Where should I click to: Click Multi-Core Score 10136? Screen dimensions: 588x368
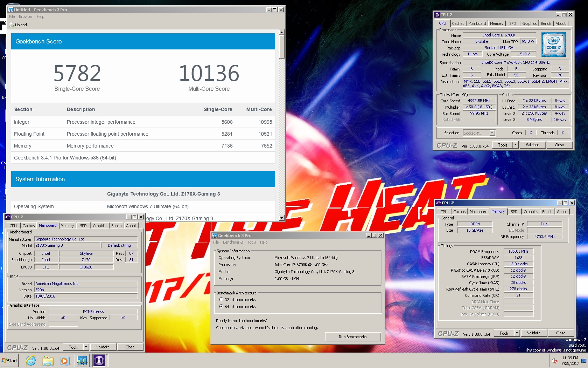[209, 73]
